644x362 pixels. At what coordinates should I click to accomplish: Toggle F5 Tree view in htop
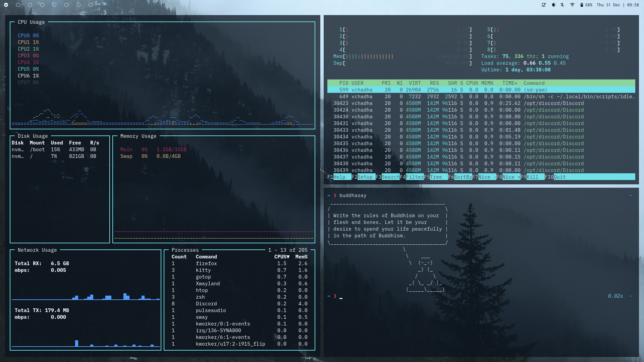pos(436,177)
